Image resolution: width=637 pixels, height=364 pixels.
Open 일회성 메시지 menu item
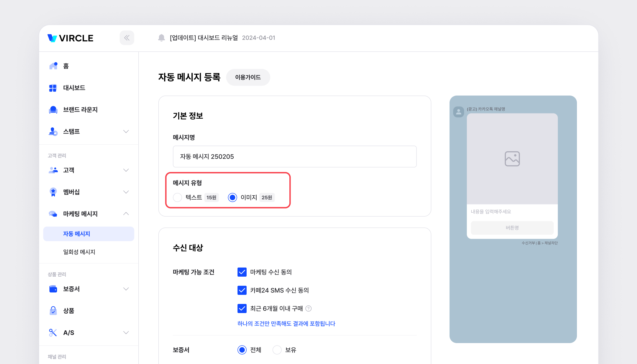point(79,252)
